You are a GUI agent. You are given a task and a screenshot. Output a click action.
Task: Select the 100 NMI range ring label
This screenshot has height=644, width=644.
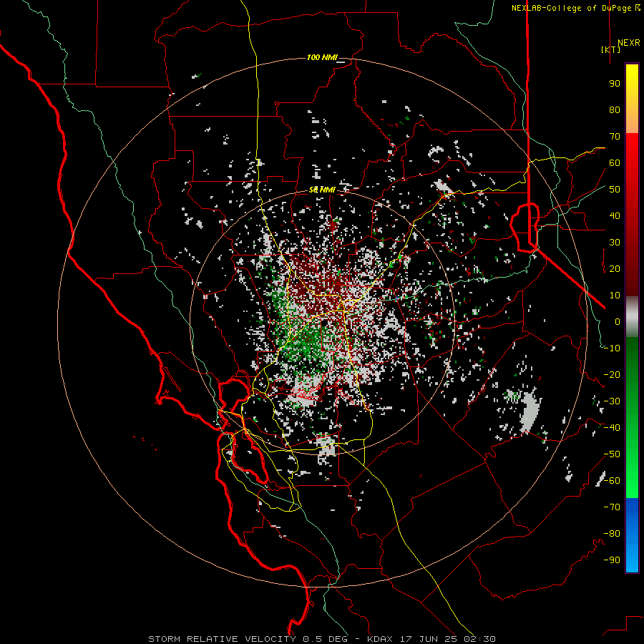322,57
